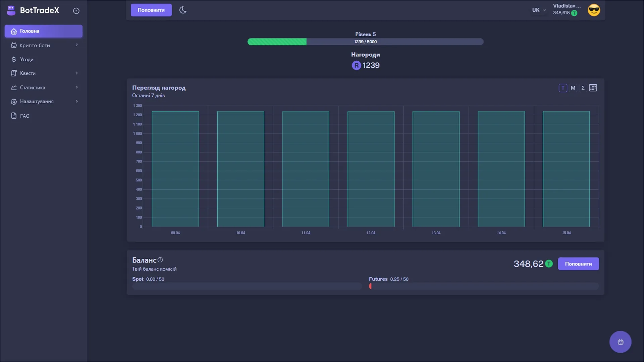Toggle dark mode with the moon icon
Image resolution: width=644 pixels, height=362 pixels.
183,10
